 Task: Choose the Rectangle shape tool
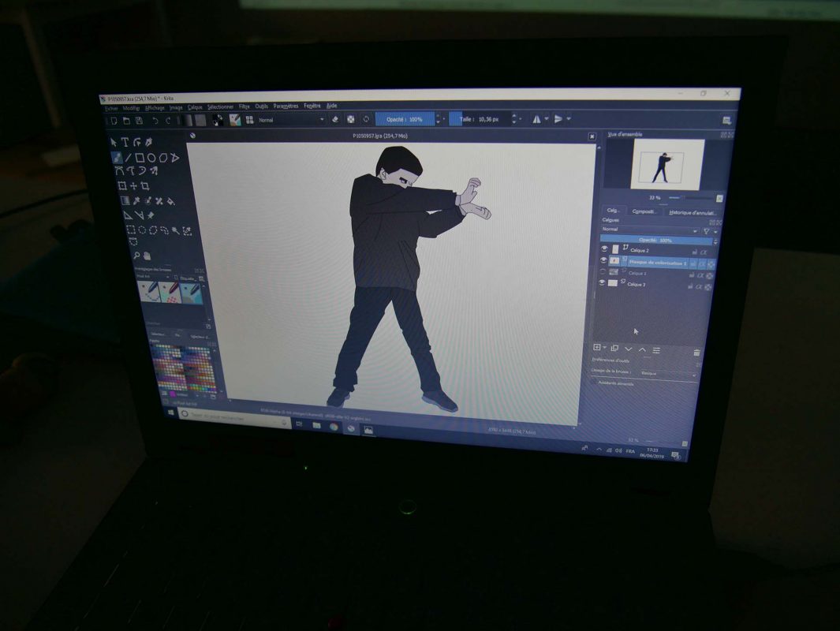[x=140, y=158]
